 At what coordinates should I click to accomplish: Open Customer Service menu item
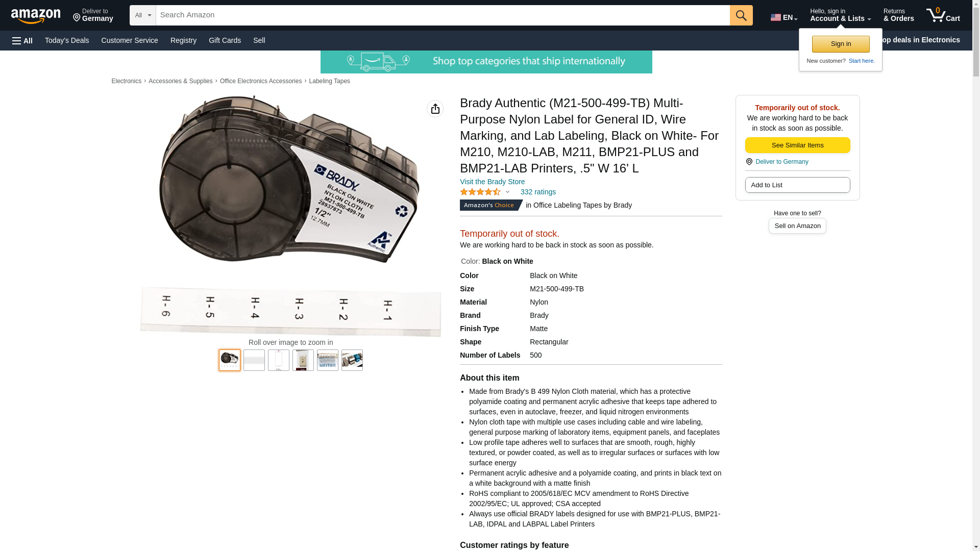pyautogui.click(x=130, y=40)
